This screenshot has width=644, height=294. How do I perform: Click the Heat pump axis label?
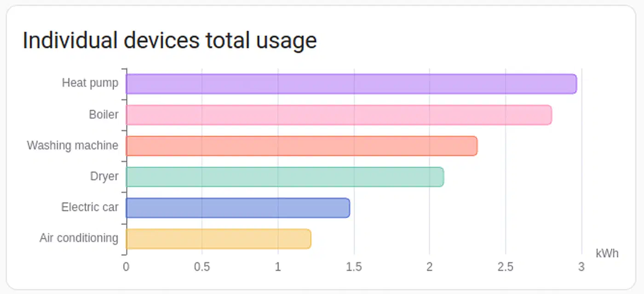90,83
